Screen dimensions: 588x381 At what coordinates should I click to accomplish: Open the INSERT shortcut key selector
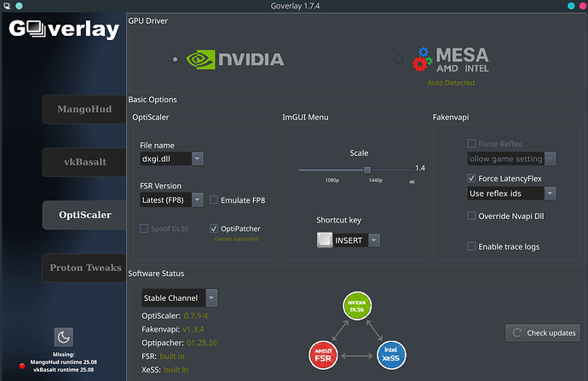[x=349, y=240]
